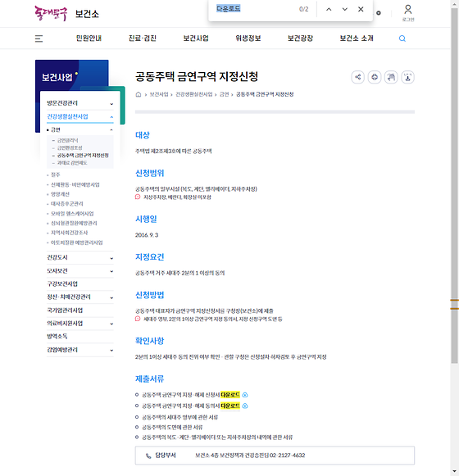Expand 정신·치매건강관리 sidebar chevron
This screenshot has width=459, height=476.
pos(111,297)
